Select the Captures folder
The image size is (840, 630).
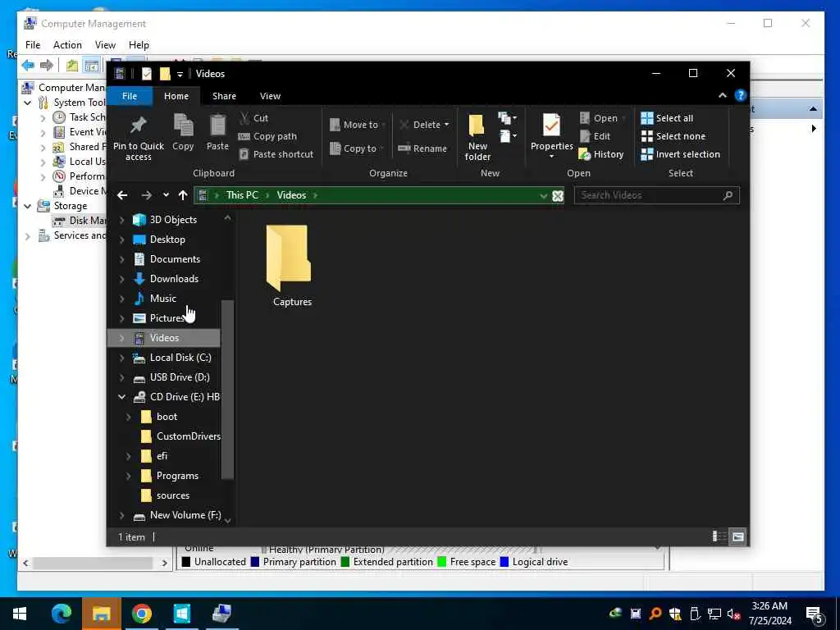(291, 267)
